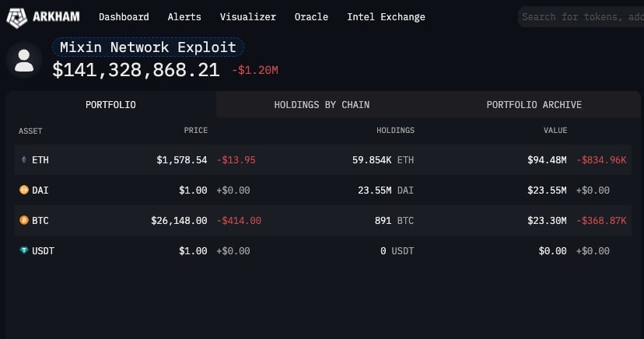This screenshot has width=644, height=339.
Task: Click the token search field
Action: coord(582,16)
